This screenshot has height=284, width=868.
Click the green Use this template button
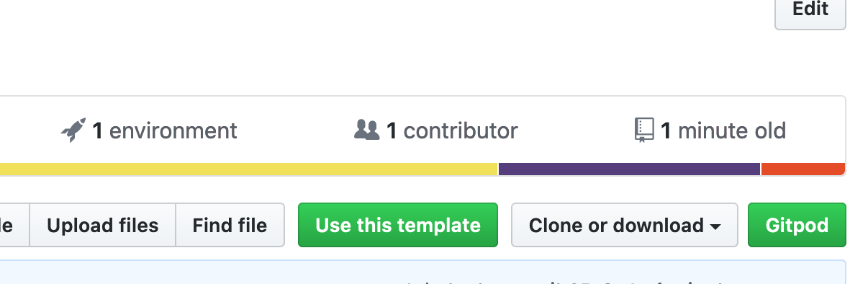click(x=398, y=225)
